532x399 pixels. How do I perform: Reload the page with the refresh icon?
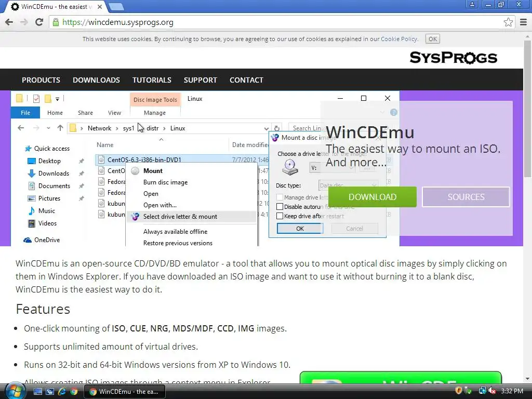39,22
